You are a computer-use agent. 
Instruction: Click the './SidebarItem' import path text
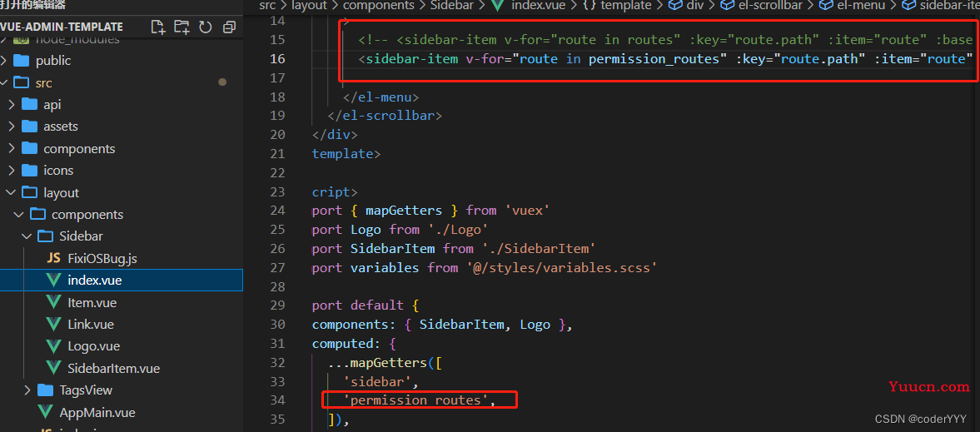coord(538,249)
